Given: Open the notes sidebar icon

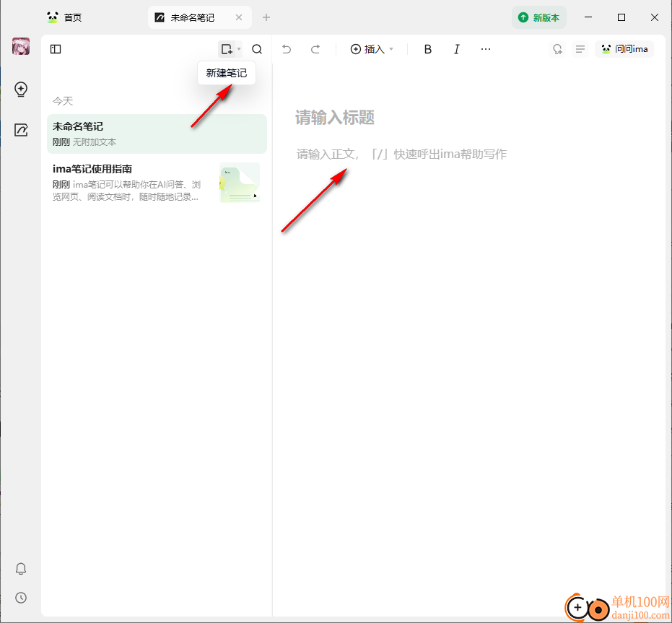Looking at the screenshot, I should click(x=21, y=130).
